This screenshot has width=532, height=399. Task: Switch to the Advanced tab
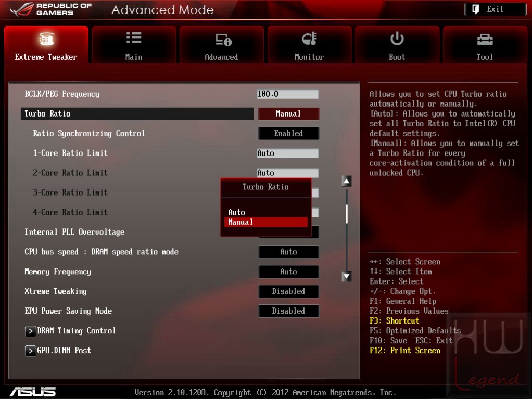pos(222,45)
